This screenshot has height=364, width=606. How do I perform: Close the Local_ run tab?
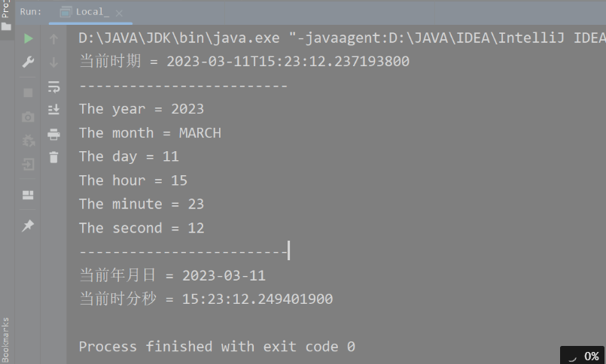[119, 14]
